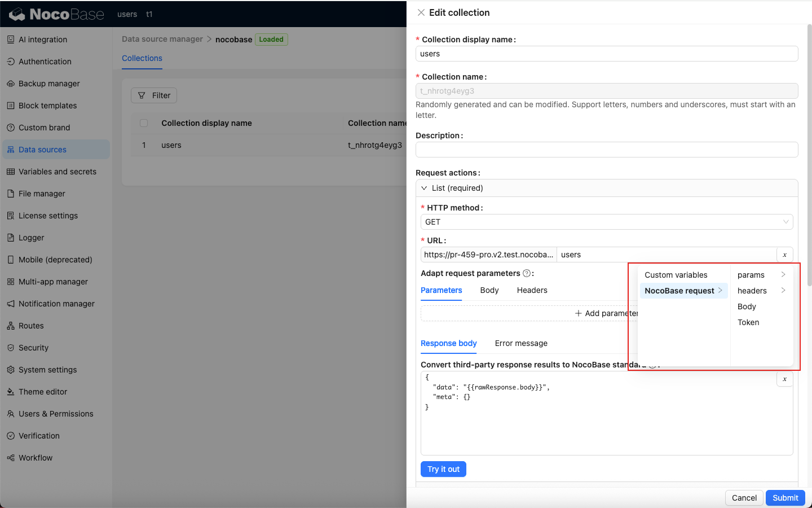Go to Workflow settings page
The image size is (812, 508).
35,458
